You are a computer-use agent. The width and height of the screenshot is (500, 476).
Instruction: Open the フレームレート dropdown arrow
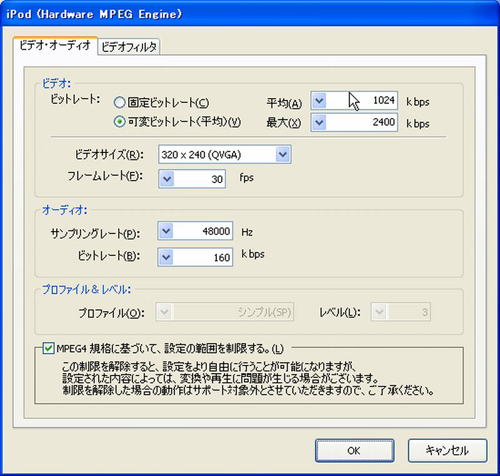[167, 179]
